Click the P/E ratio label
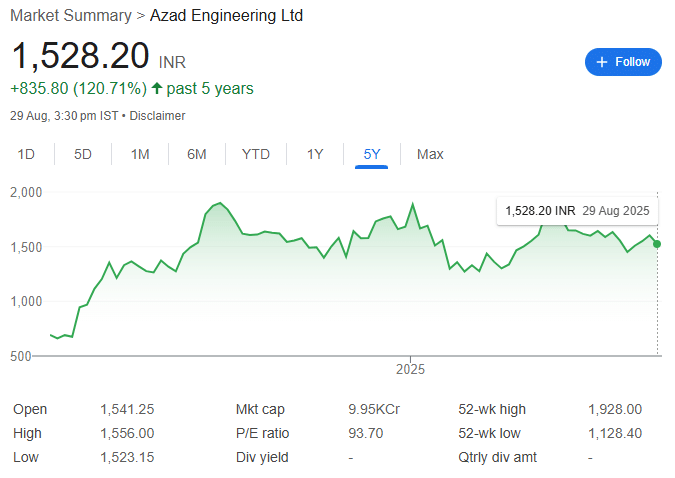 coord(263,433)
